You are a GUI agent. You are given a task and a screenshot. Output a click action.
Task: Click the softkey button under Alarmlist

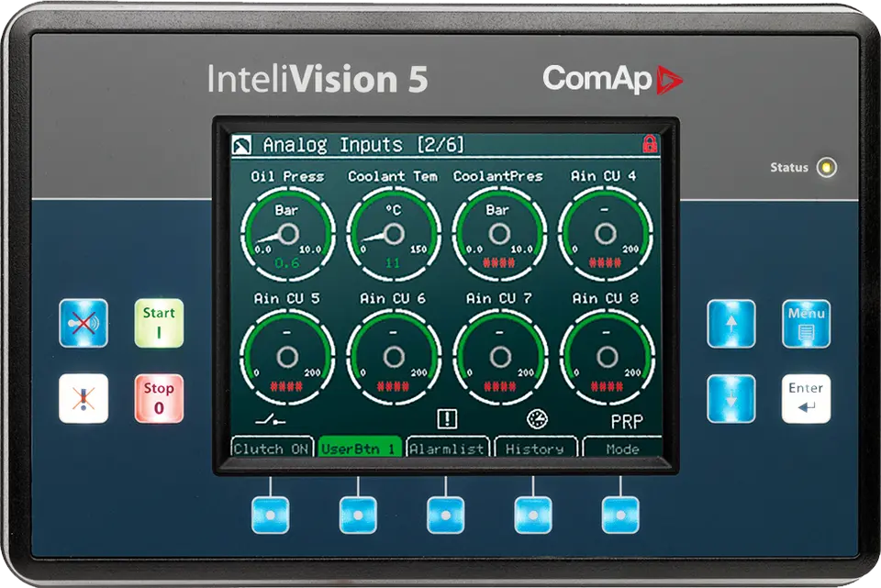point(446,515)
